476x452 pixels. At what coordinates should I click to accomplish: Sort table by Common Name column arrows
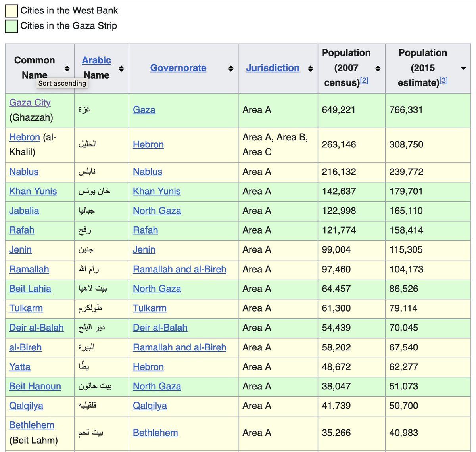coord(67,69)
